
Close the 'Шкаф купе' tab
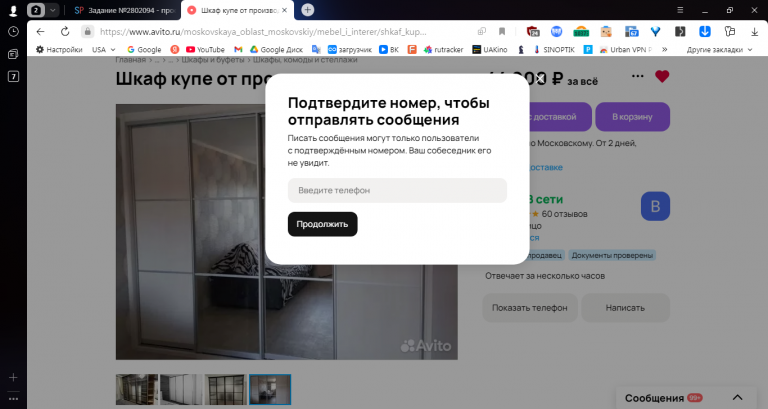pos(285,10)
